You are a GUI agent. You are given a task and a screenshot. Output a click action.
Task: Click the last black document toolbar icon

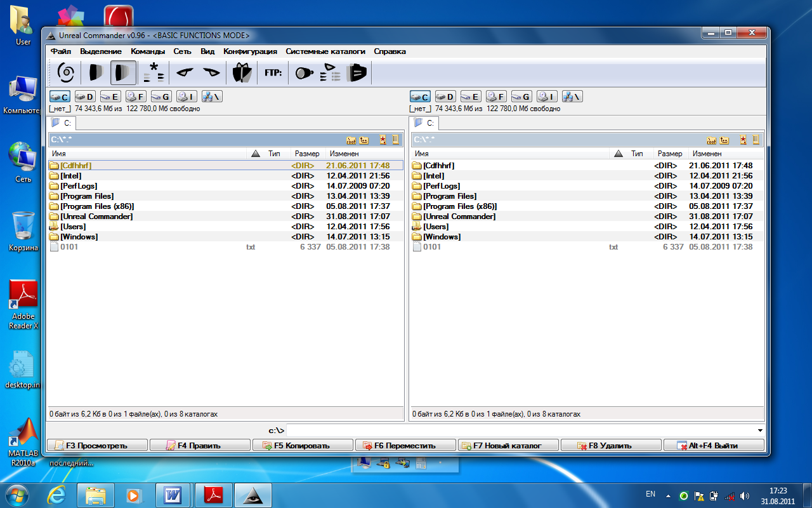click(x=357, y=73)
